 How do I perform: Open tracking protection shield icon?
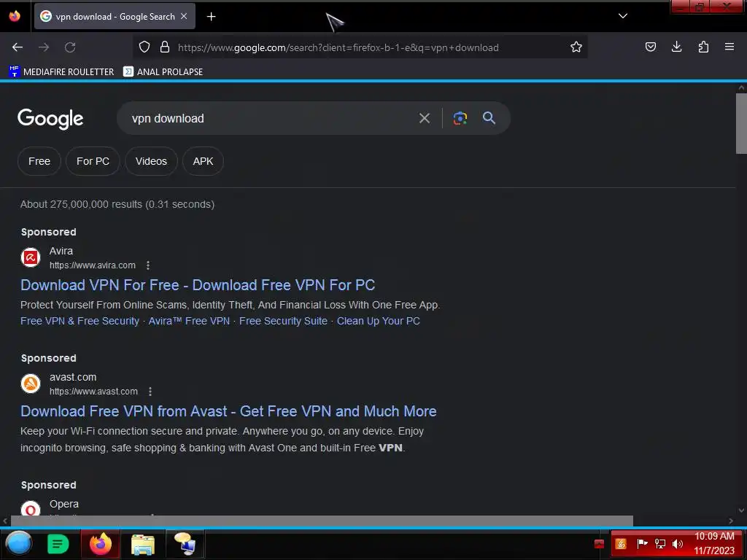pyautogui.click(x=144, y=47)
